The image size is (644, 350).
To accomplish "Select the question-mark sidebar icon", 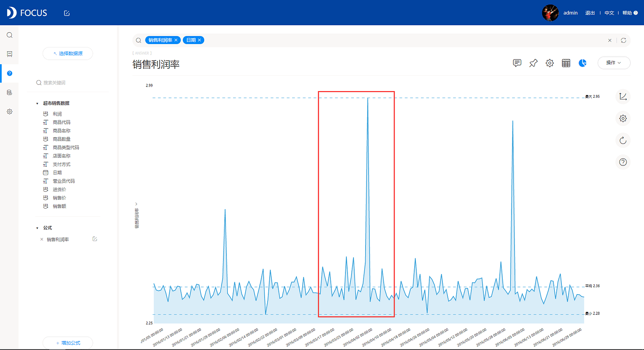I will click(x=10, y=73).
